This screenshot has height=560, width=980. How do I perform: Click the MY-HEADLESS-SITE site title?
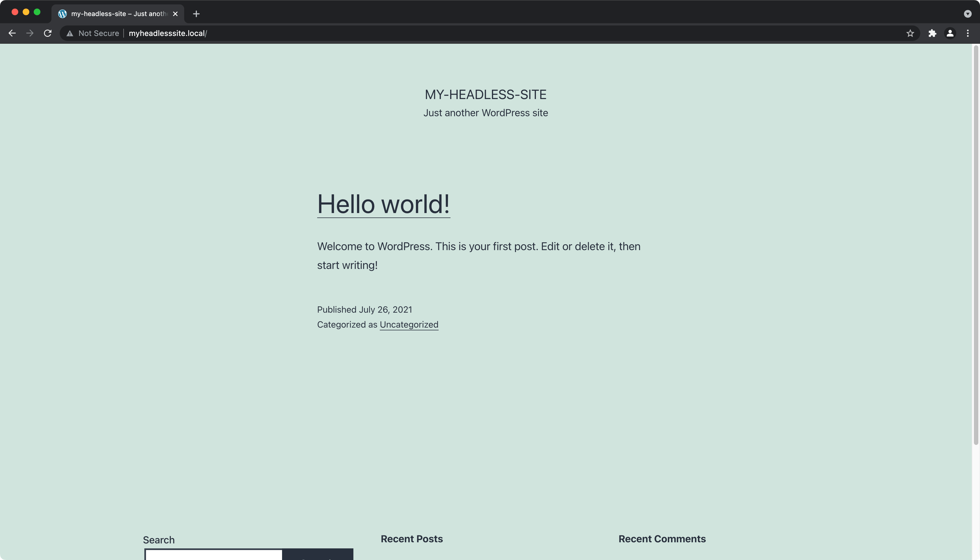[485, 95]
